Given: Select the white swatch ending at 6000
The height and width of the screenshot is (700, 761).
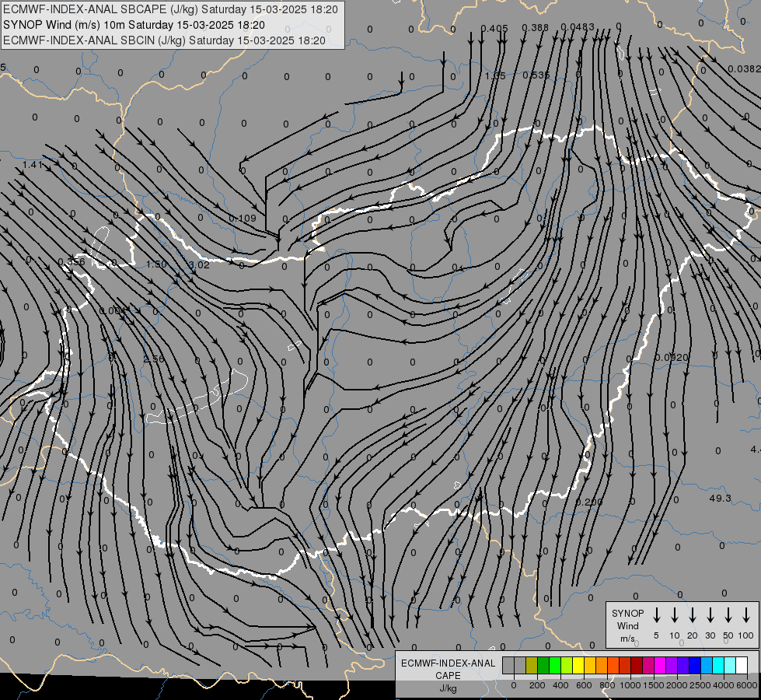Looking at the screenshot, I should pyautogui.click(x=741, y=665).
